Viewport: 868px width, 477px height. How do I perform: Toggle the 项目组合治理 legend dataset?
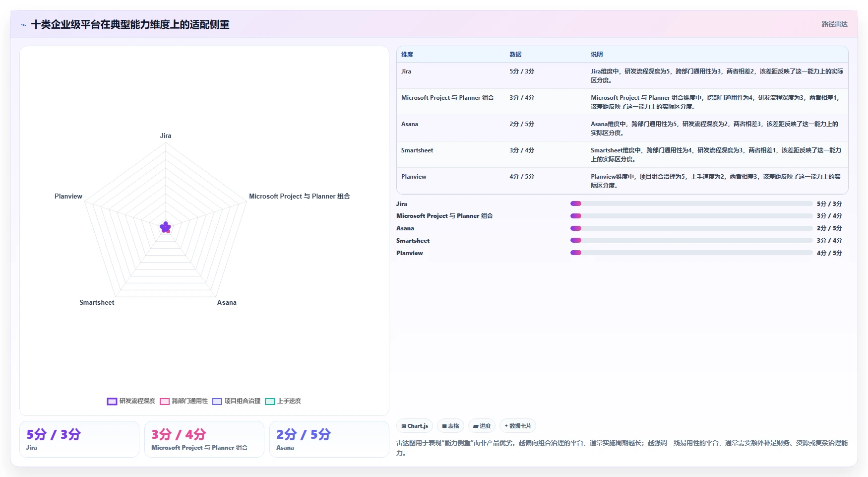(236, 401)
